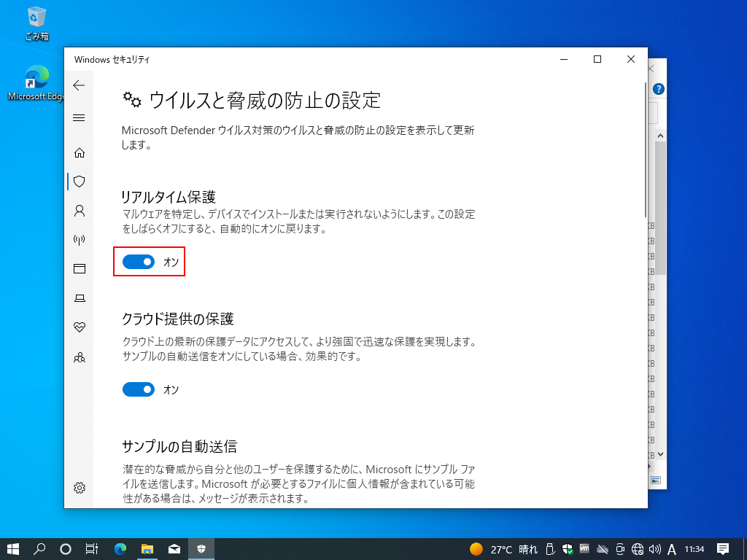This screenshot has height=560, width=747.
Task: Open weather widget showing 27°C 晴れ
Action: coord(503,550)
